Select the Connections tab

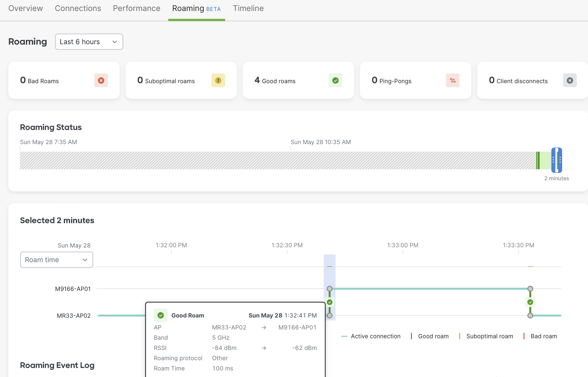point(78,8)
